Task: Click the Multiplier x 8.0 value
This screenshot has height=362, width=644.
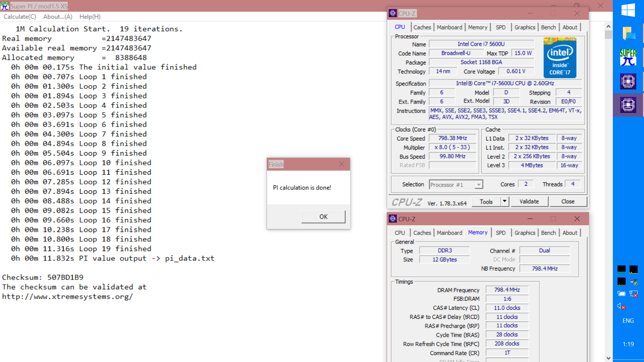Action: (x=452, y=147)
